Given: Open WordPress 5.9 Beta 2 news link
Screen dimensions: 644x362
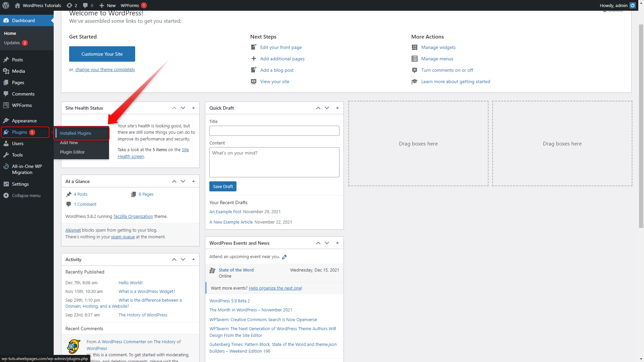Looking at the screenshot, I should pos(229,301).
